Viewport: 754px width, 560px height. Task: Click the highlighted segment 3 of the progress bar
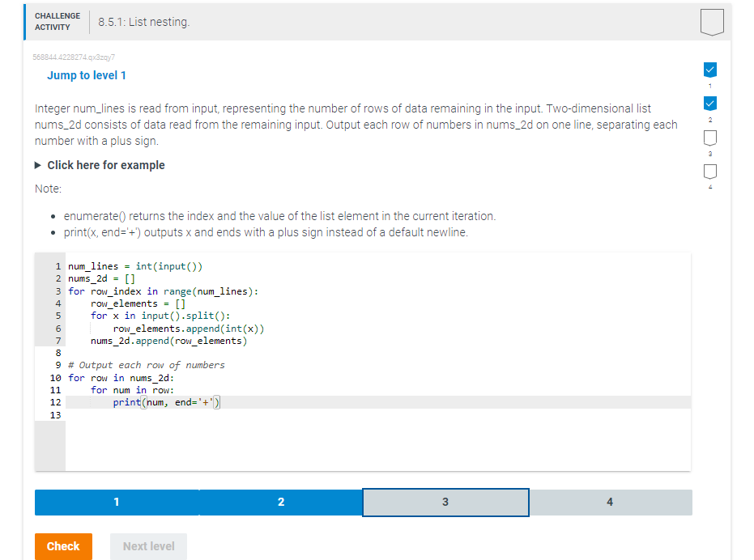445,502
